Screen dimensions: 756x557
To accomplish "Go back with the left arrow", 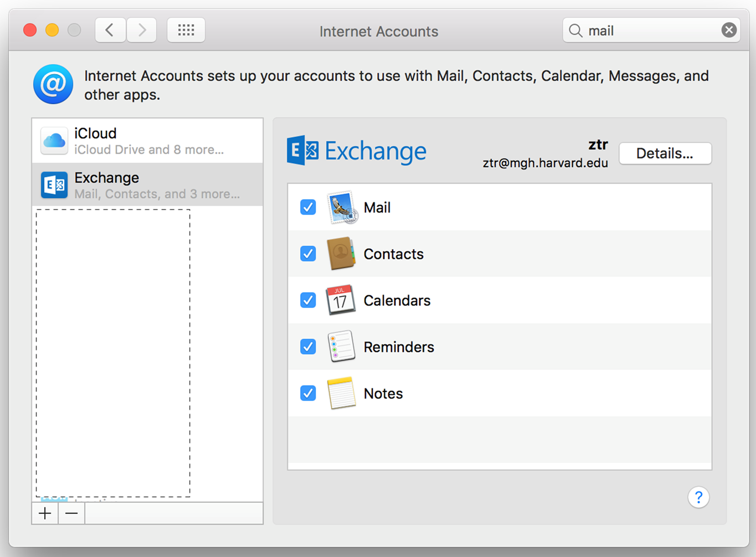I will tap(110, 30).
